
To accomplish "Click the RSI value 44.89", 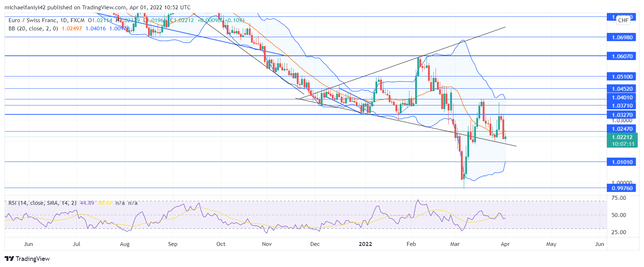I will (87, 203).
